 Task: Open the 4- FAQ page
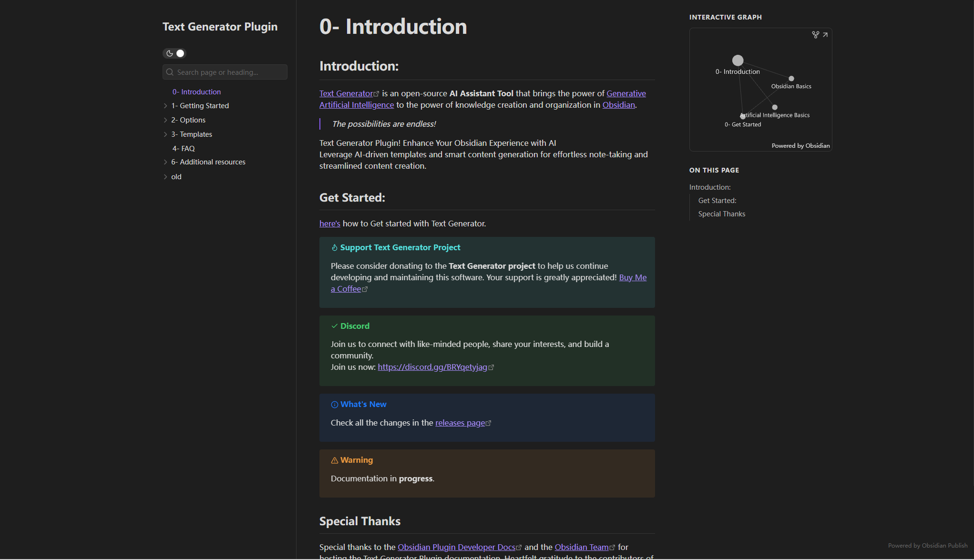pyautogui.click(x=184, y=149)
